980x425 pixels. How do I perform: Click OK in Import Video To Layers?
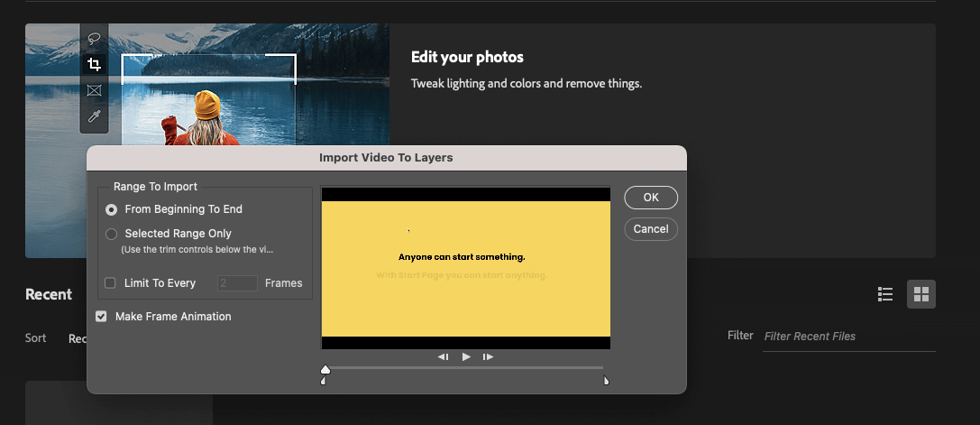(651, 198)
